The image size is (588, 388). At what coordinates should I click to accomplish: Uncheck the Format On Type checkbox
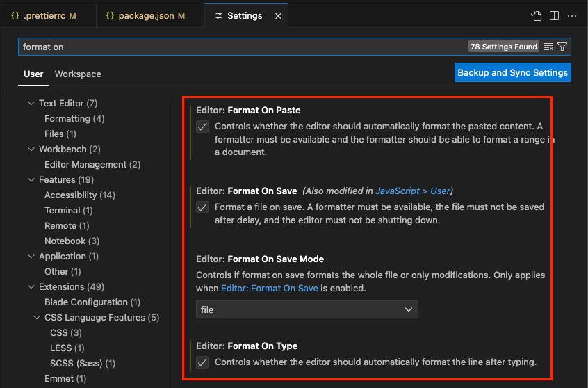click(202, 362)
